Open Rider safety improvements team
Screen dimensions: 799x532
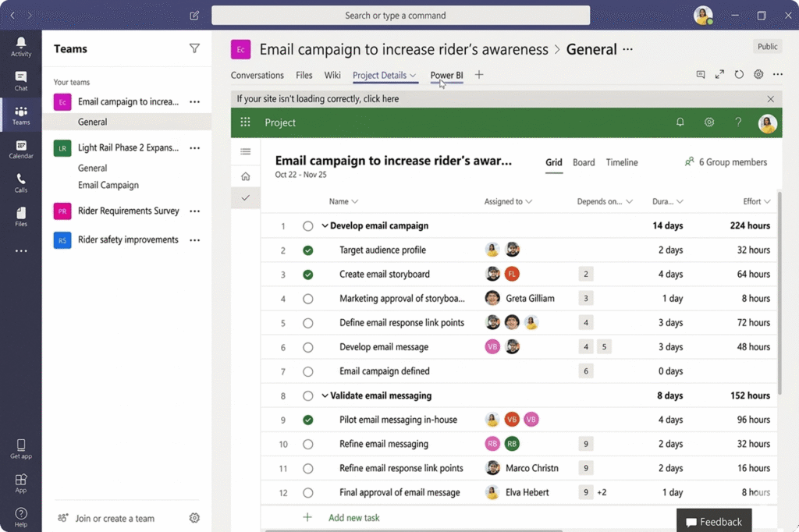tap(128, 239)
